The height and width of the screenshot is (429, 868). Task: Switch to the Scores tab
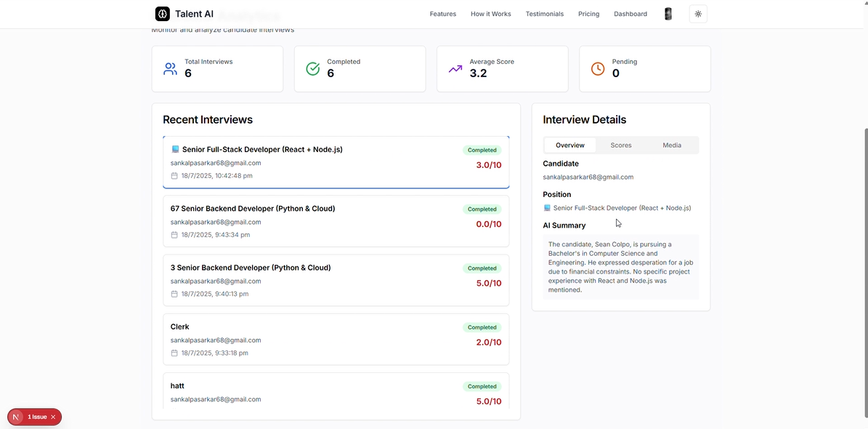621,145
